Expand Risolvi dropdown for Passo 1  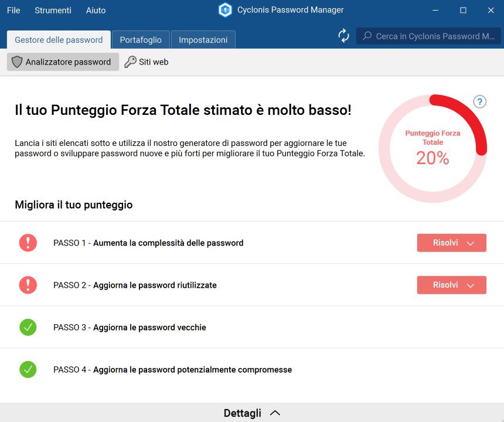(452, 243)
